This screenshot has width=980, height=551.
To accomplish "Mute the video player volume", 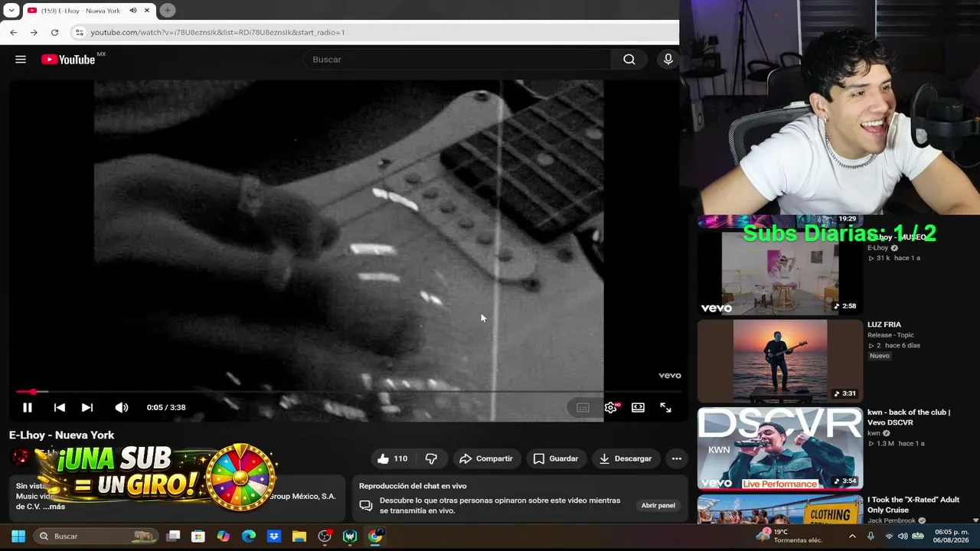I will (122, 408).
